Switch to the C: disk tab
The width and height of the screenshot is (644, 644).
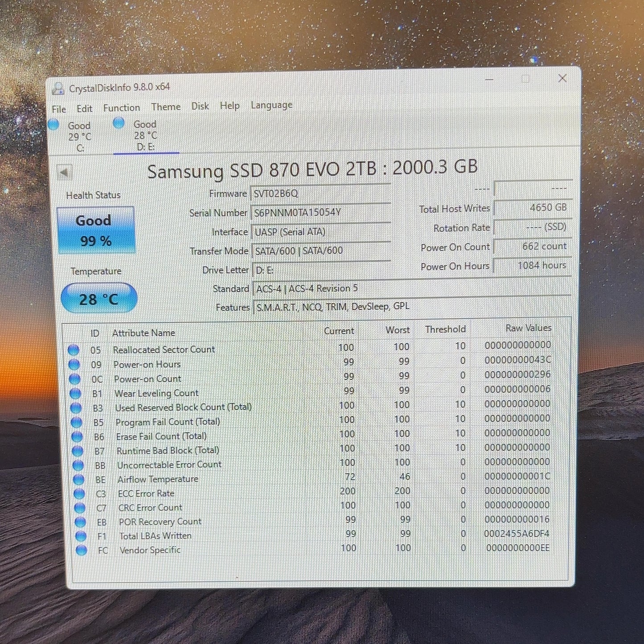[x=79, y=137]
